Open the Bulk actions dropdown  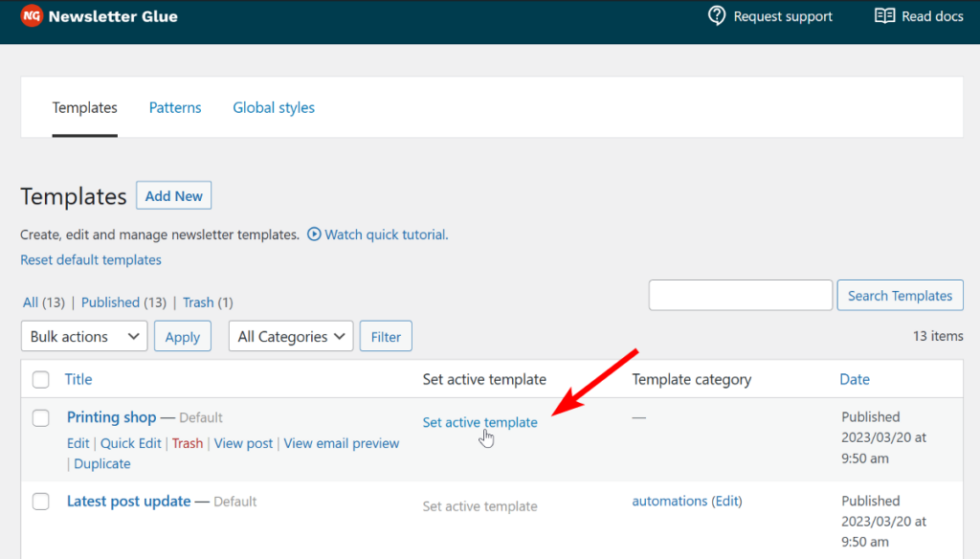pos(83,336)
